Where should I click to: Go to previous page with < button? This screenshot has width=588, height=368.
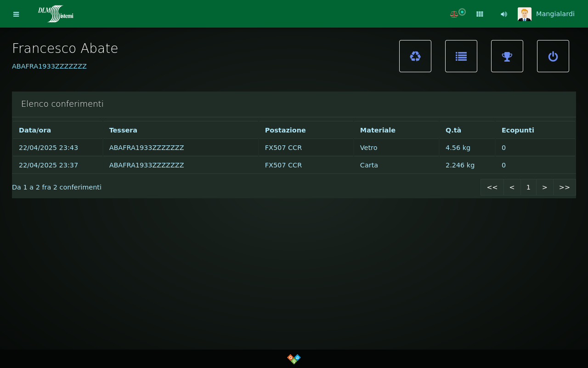click(512, 187)
